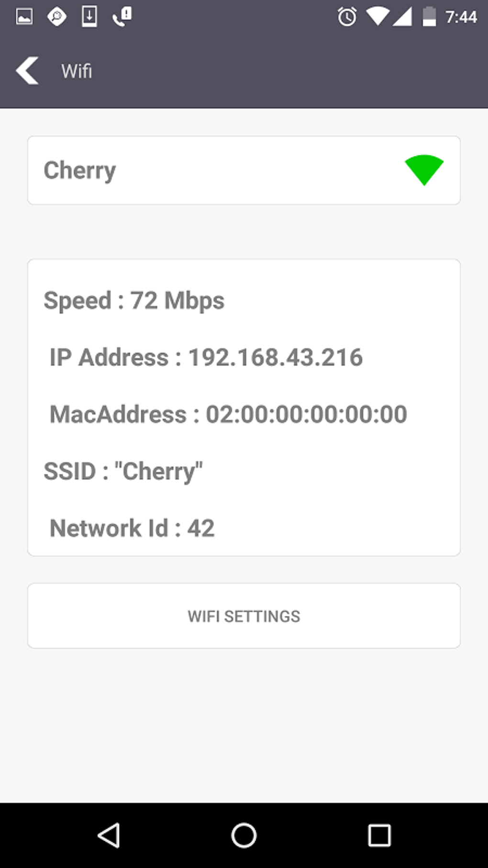488x868 pixels.
Task: Tap the SSID "Cherry" line
Action: click(x=123, y=471)
